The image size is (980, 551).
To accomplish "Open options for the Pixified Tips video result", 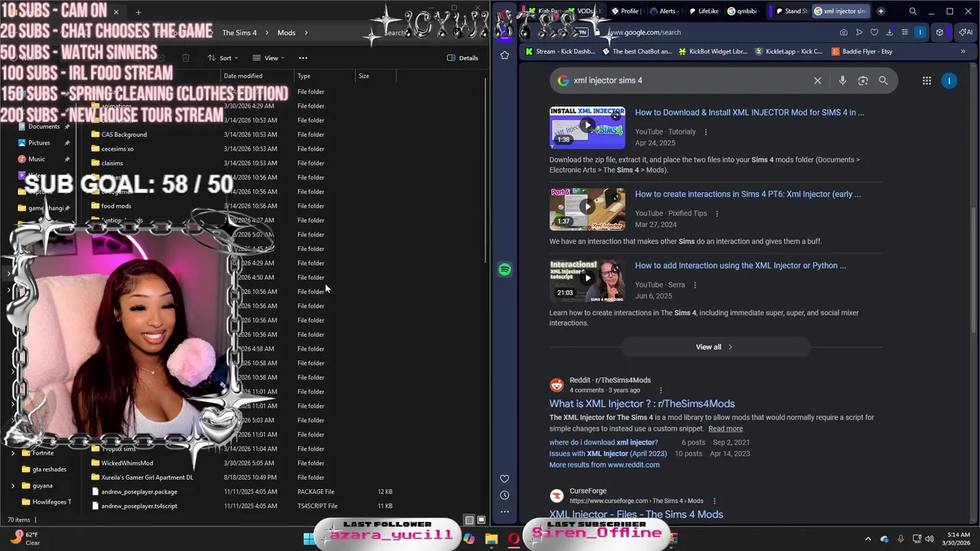I will click(x=717, y=214).
